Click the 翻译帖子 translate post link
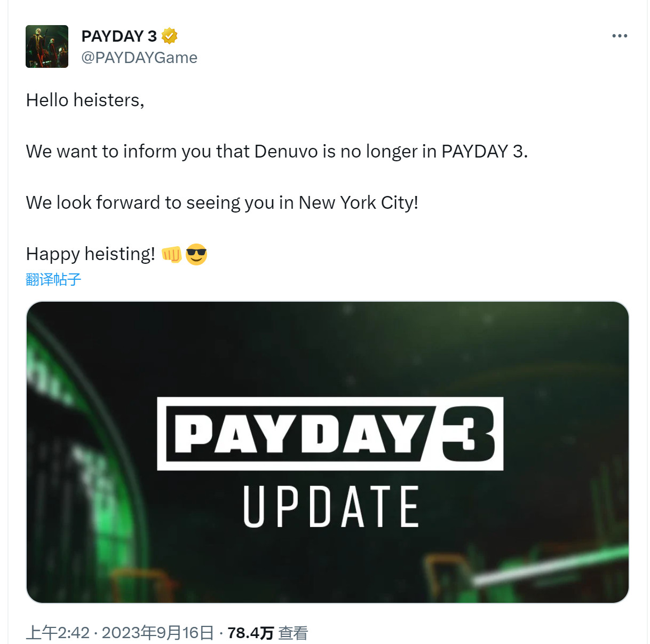The height and width of the screenshot is (644, 650). (53, 279)
